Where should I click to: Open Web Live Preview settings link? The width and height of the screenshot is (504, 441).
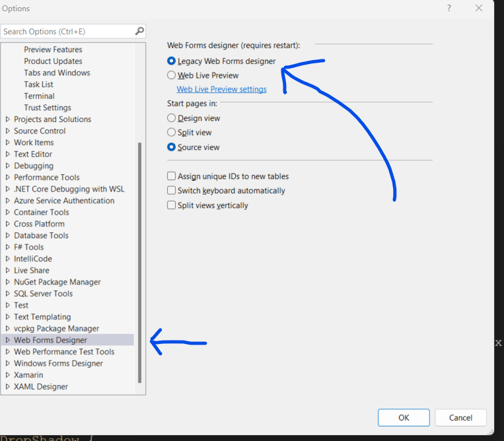(221, 89)
